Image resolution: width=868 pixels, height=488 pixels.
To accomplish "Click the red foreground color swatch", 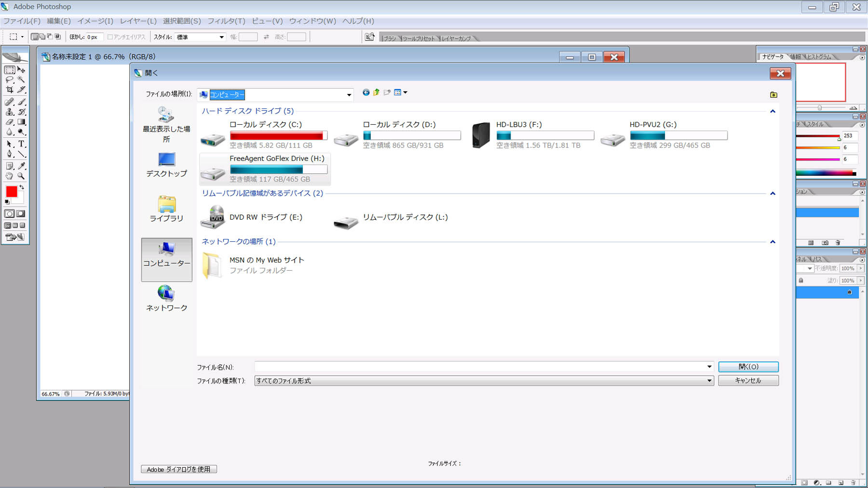I will pos(11,192).
